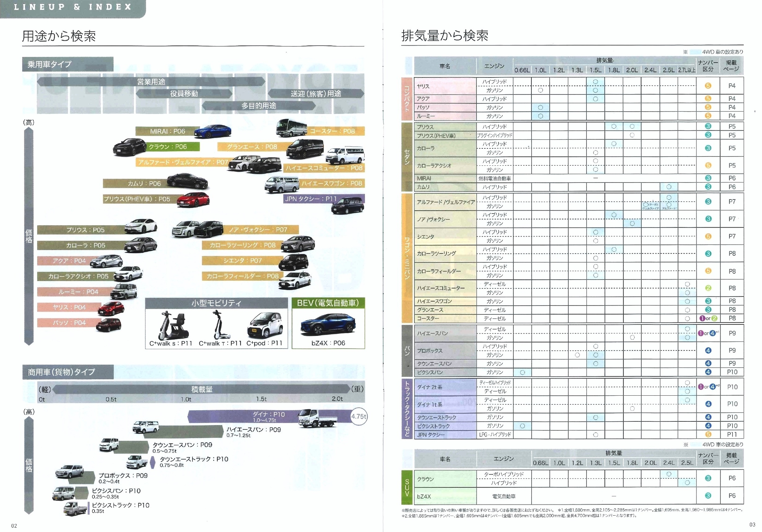Select the blue MIRAI car photo

pos(213,131)
